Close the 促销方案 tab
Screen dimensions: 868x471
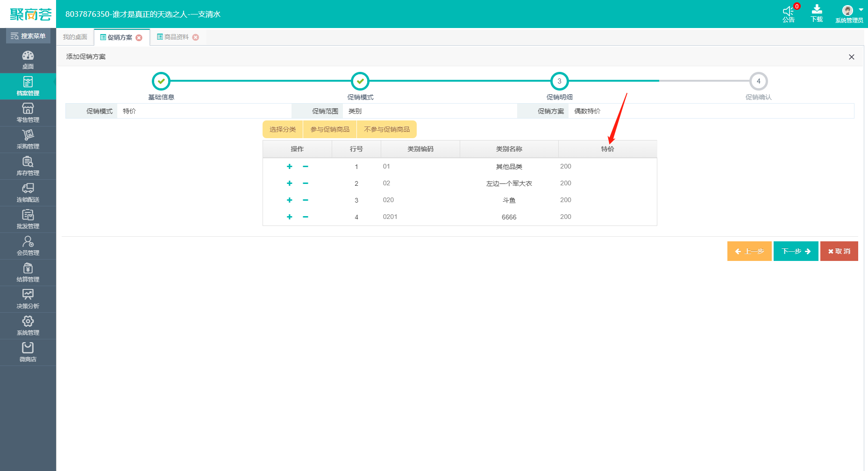click(x=139, y=37)
